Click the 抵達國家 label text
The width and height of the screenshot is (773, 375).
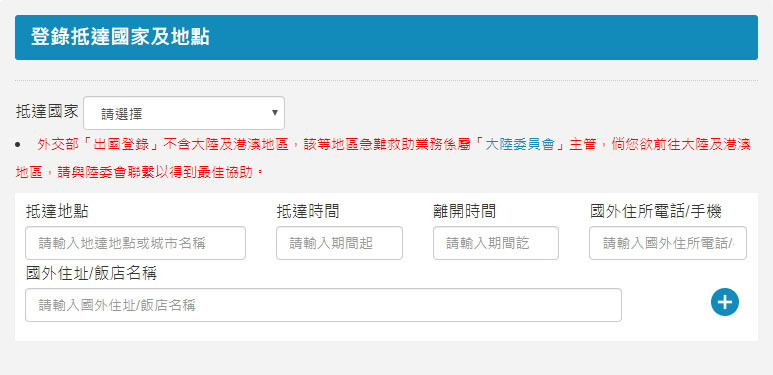tap(47, 112)
